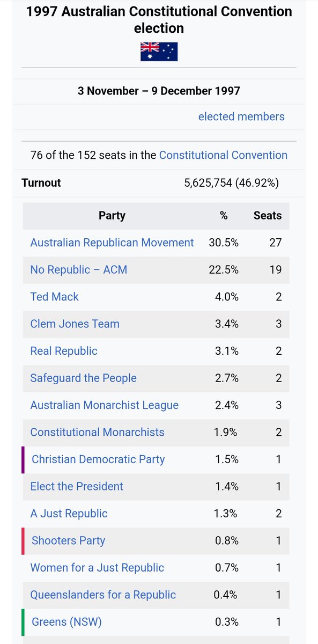Open the Greens (NSW) link
Image resolution: width=318 pixels, height=644 pixels.
click(67, 622)
